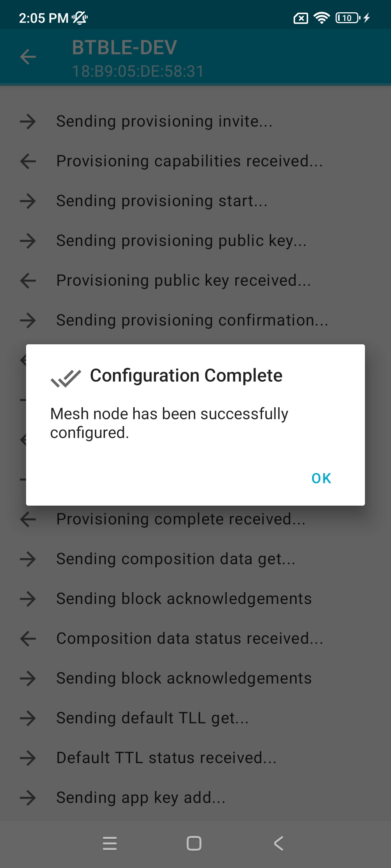Select the Sending provisioning public key entry
Viewport: 391px width, 868px height.
(x=181, y=241)
